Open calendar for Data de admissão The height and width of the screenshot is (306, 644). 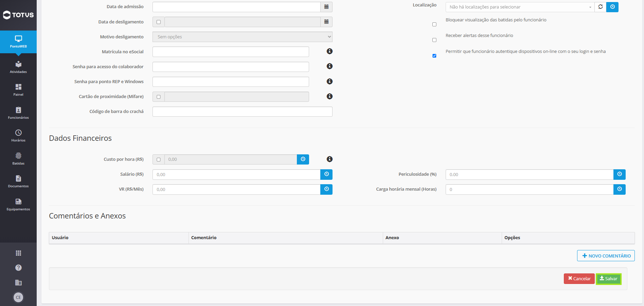(326, 7)
